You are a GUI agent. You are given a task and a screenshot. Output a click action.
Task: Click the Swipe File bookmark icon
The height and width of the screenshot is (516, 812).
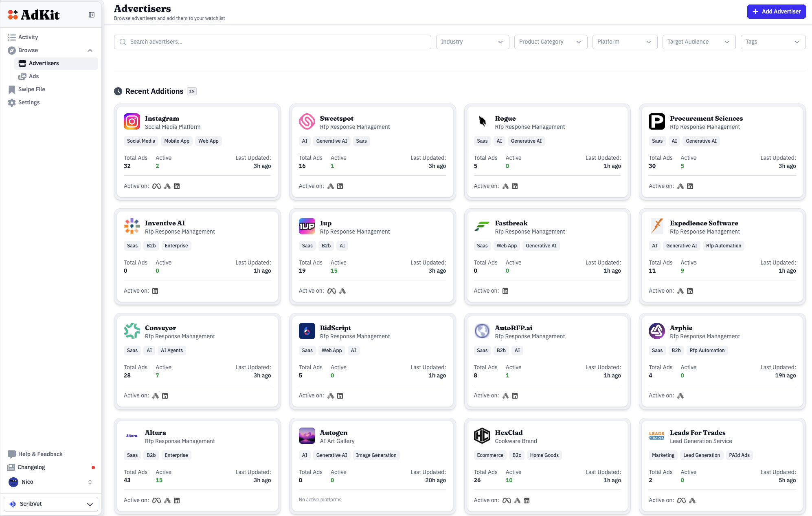click(x=11, y=89)
